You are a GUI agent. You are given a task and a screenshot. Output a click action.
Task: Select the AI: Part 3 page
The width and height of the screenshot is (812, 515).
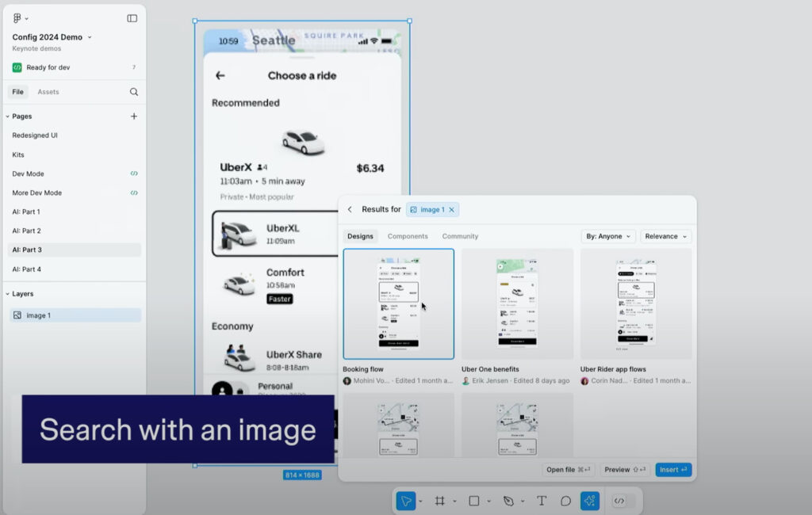pos(74,250)
